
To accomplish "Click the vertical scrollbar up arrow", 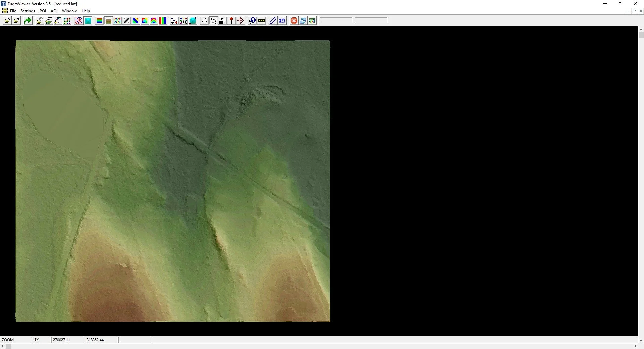I will click(641, 29).
